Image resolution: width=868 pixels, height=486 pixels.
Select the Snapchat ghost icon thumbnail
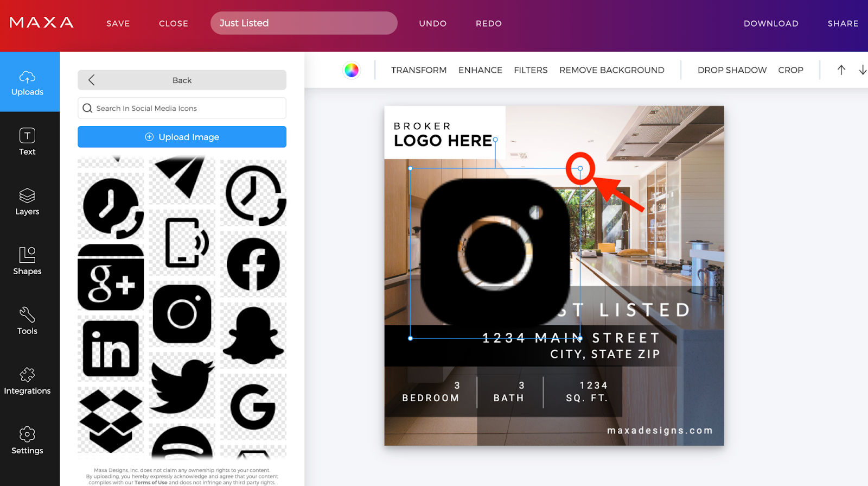point(253,336)
